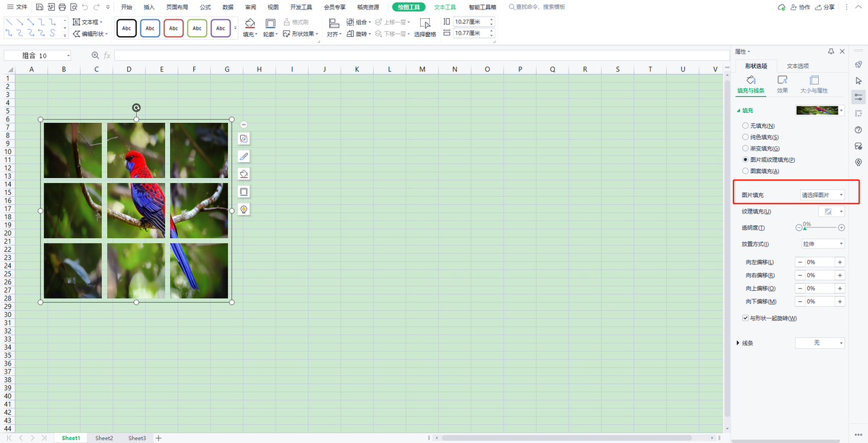This screenshot has height=443, width=868.
Task: Switch to the 页面布局 ribbon tab
Action: 177,7
